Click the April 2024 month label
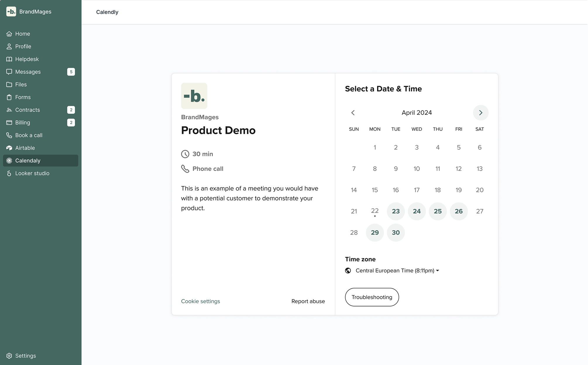Viewport: 588px width, 365px height. pos(417,112)
